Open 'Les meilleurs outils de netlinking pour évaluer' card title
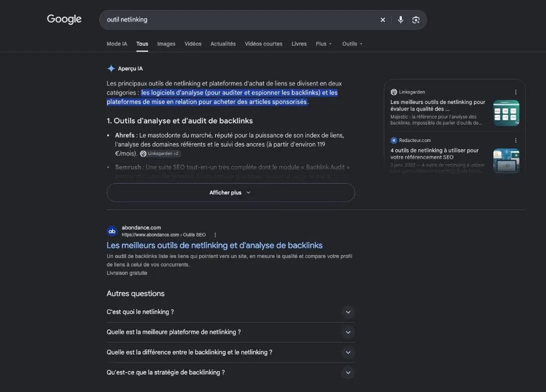This screenshot has width=546, height=392. click(x=438, y=105)
